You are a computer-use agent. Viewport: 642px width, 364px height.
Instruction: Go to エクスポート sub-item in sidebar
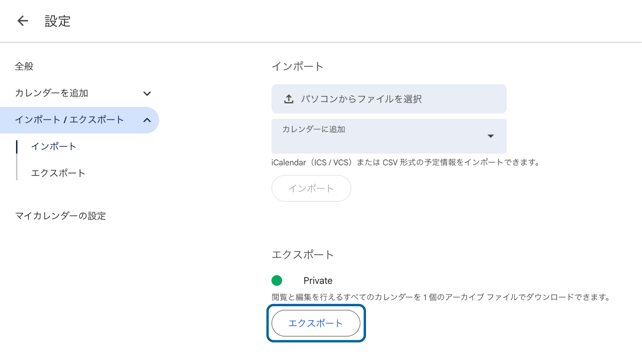click(x=58, y=173)
